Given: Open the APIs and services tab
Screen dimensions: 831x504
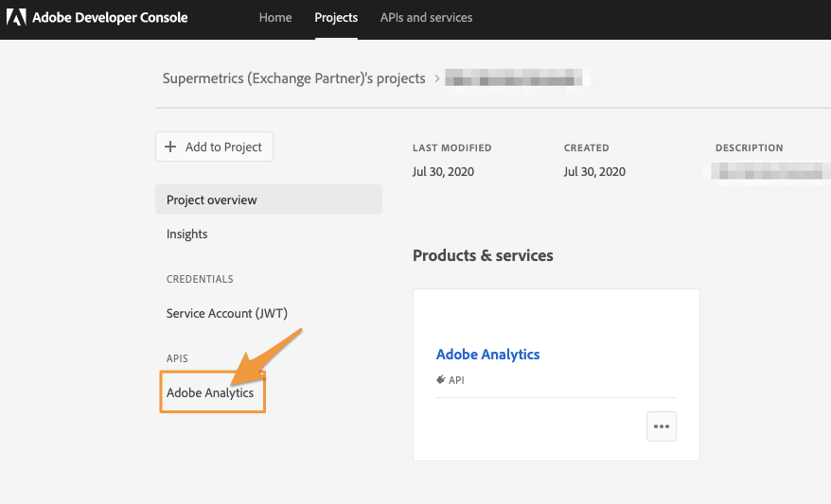Looking at the screenshot, I should click(426, 18).
